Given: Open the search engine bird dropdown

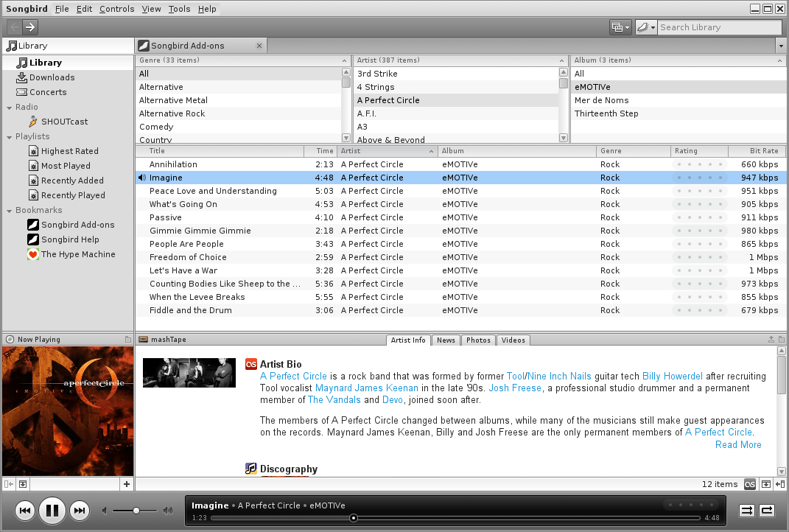Looking at the screenshot, I should point(646,27).
